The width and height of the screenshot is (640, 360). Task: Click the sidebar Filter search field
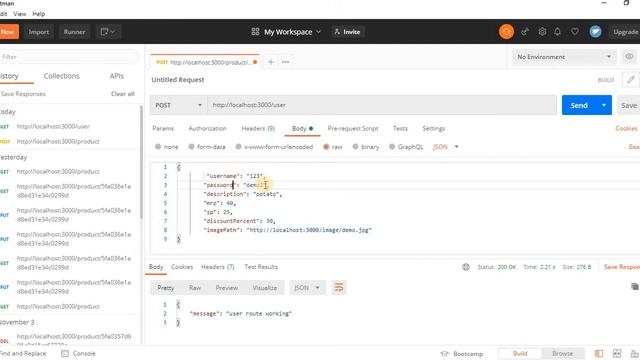tap(68, 57)
